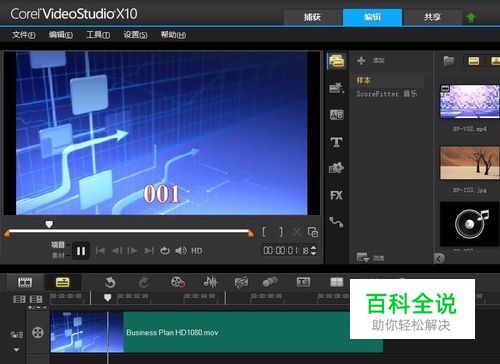Undo the last action

(110, 282)
